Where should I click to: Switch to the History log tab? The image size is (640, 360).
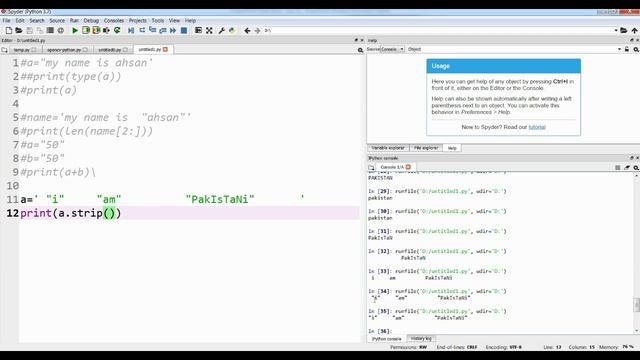point(421,339)
